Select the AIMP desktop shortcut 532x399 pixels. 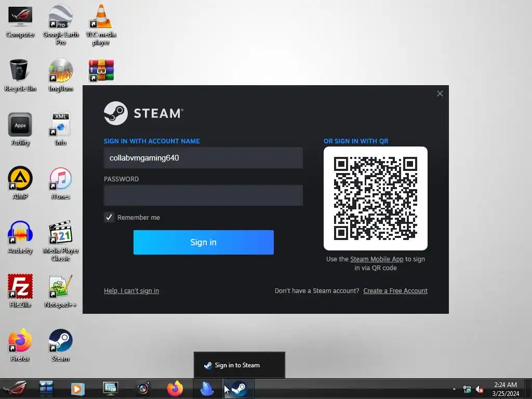(x=20, y=183)
